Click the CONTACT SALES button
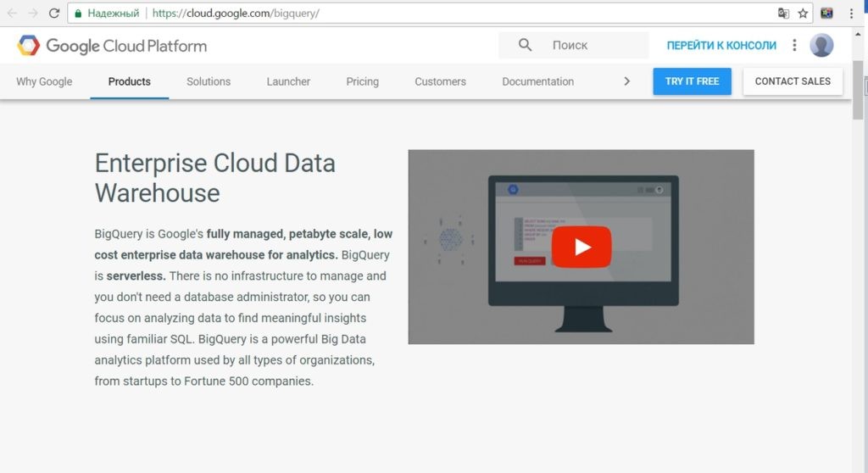868x473 pixels. click(x=793, y=81)
